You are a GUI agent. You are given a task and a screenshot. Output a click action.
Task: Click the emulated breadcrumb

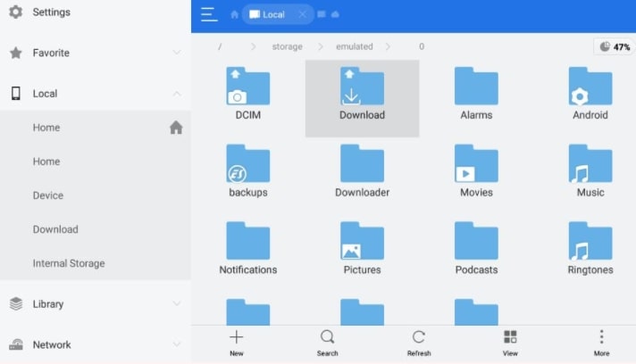(x=354, y=46)
